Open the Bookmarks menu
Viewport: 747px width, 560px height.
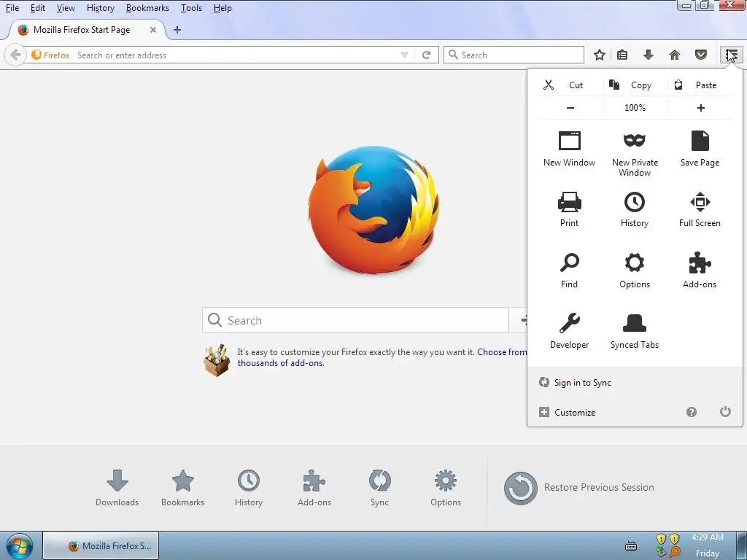pos(147,8)
